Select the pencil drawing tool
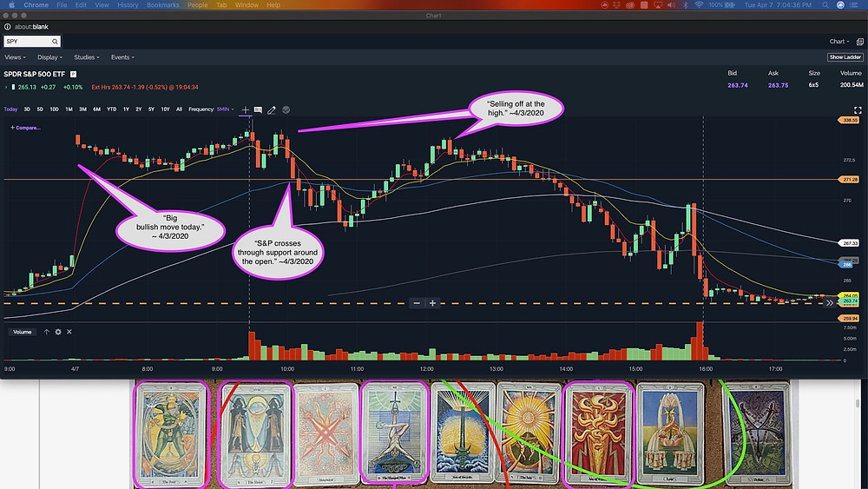The height and width of the screenshot is (489, 868). [x=271, y=109]
